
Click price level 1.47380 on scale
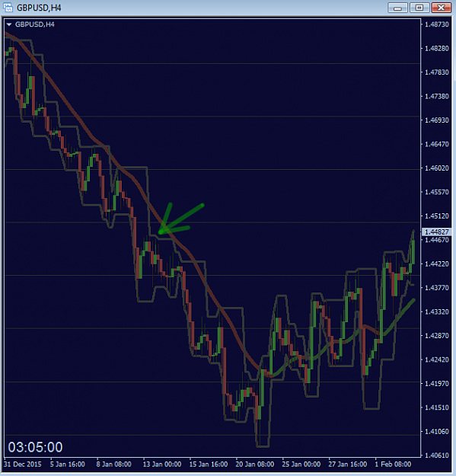point(436,96)
